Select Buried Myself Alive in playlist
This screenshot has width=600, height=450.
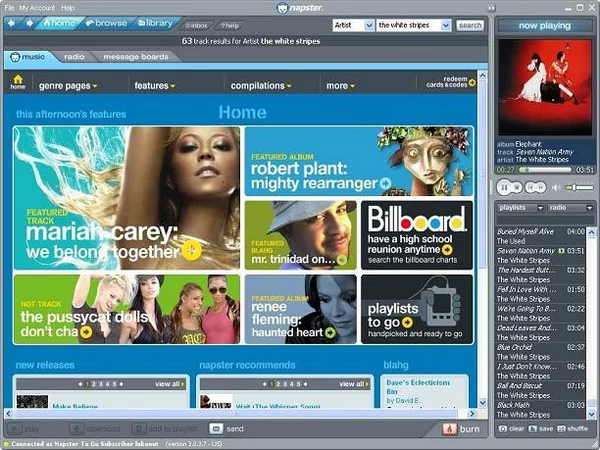click(x=541, y=236)
